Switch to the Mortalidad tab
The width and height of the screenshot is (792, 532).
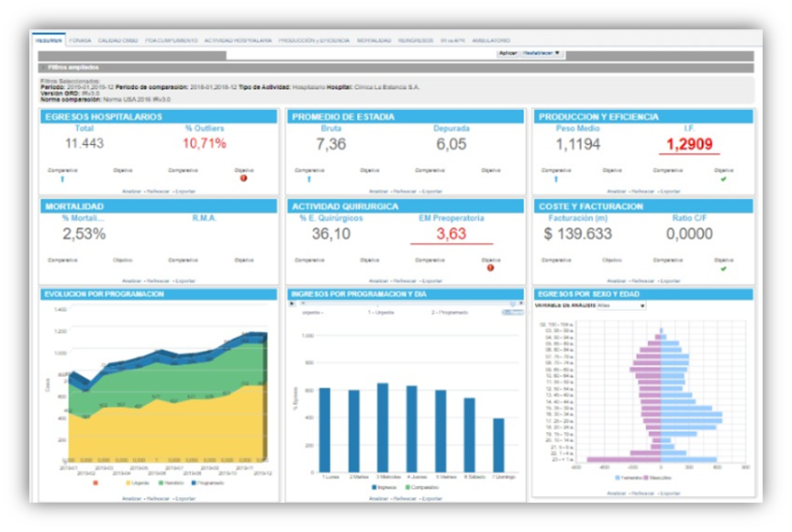pyautogui.click(x=374, y=40)
